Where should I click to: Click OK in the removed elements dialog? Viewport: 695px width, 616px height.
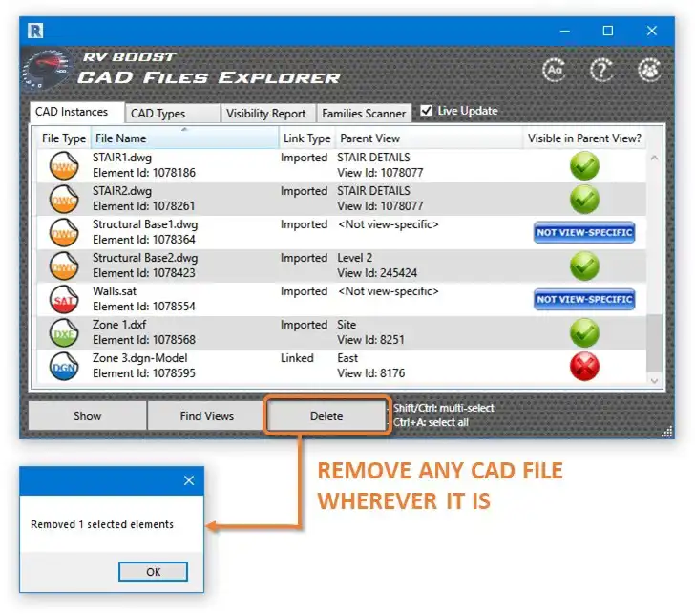click(x=153, y=572)
